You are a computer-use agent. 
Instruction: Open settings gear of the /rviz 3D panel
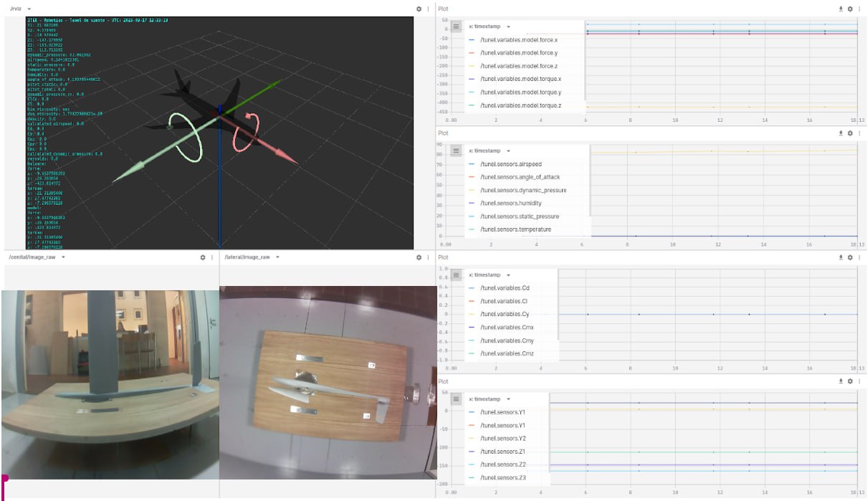pyautogui.click(x=419, y=9)
